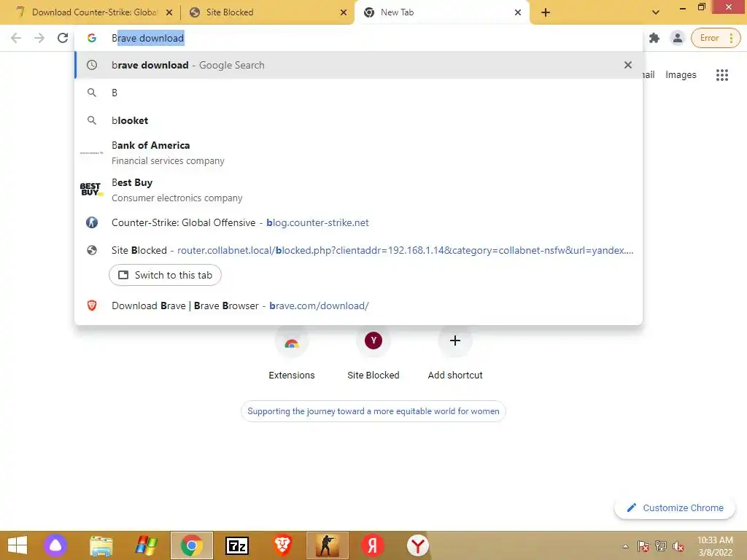Open clock showing 10:33 AM

click(x=715, y=546)
